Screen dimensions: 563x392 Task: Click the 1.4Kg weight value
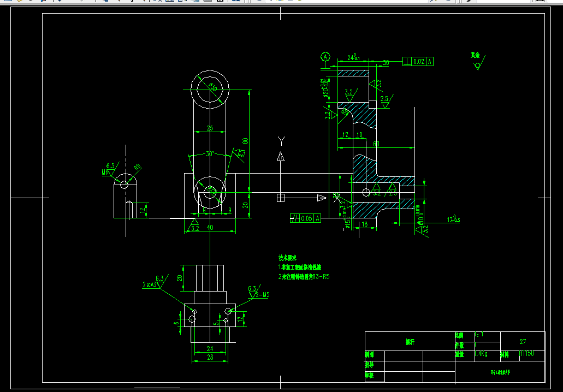(x=481, y=354)
